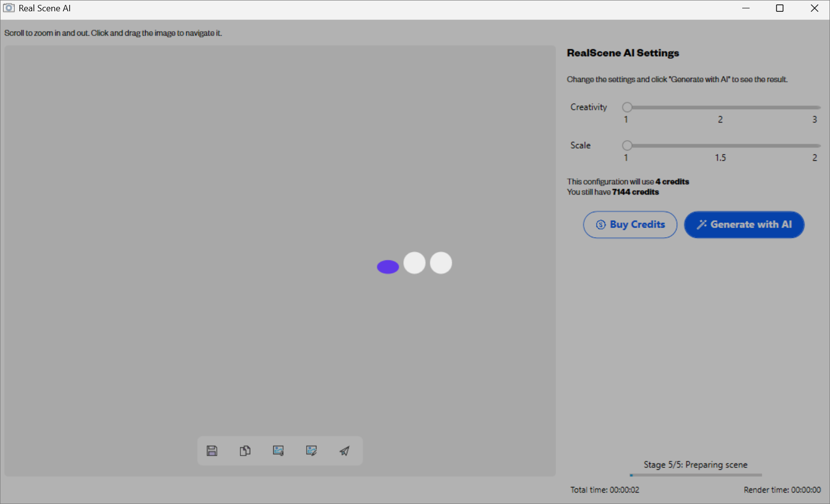
Task: Click the "Total time: 00:00:02" readout
Action: click(x=605, y=490)
